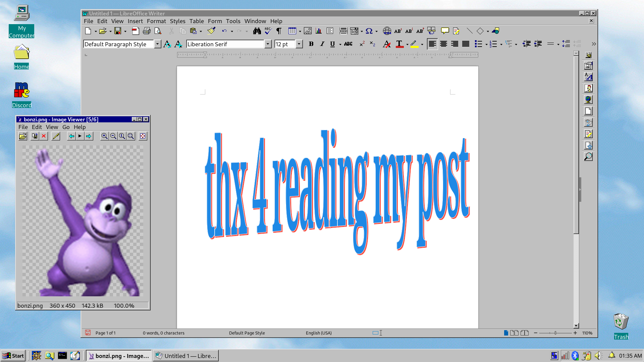Toggle Align Right
644x362 pixels.
coord(454,44)
